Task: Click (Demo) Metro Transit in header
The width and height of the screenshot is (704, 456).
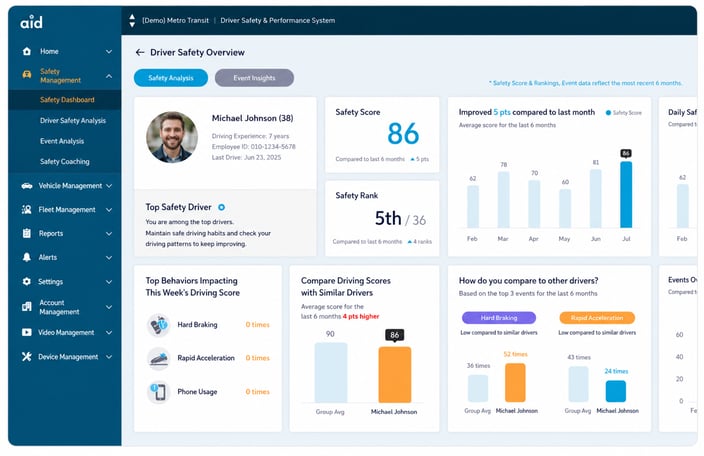Action: tap(176, 21)
